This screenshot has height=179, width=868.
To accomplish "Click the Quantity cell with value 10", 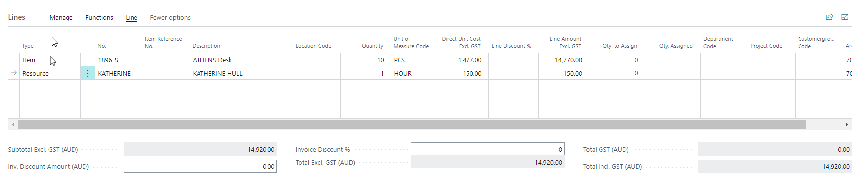I will (366, 60).
